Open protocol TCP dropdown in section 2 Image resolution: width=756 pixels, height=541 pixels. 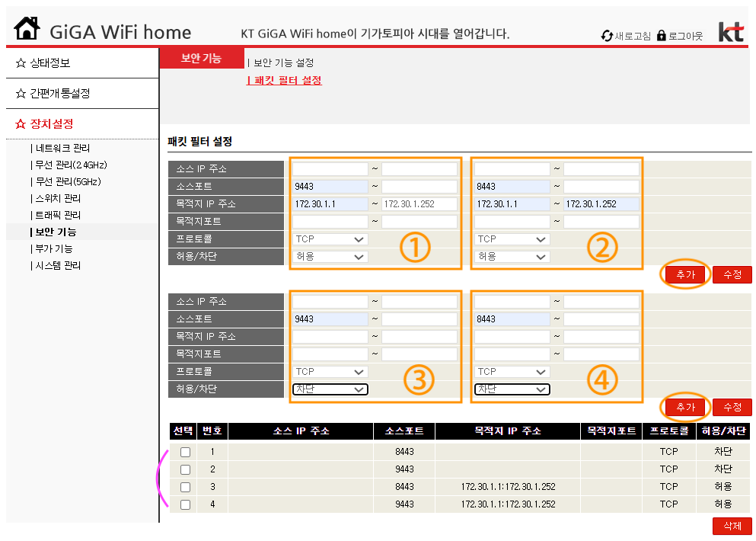point(512,239)
